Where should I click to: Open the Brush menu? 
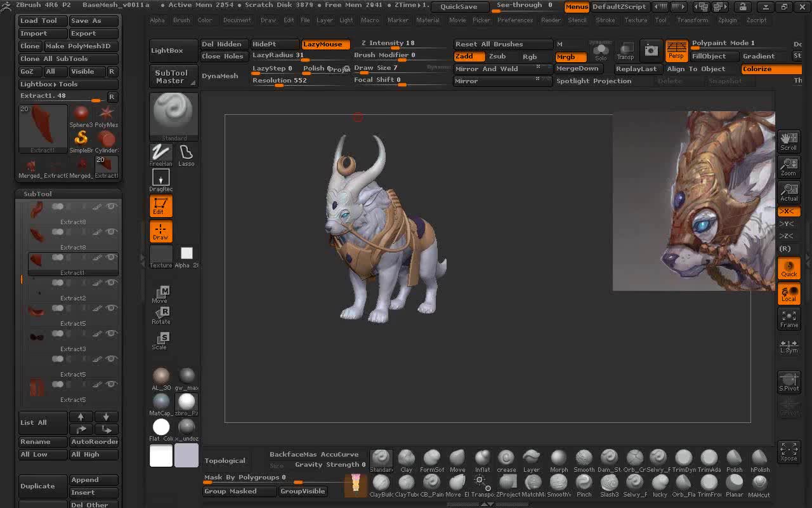click(181, 20)
